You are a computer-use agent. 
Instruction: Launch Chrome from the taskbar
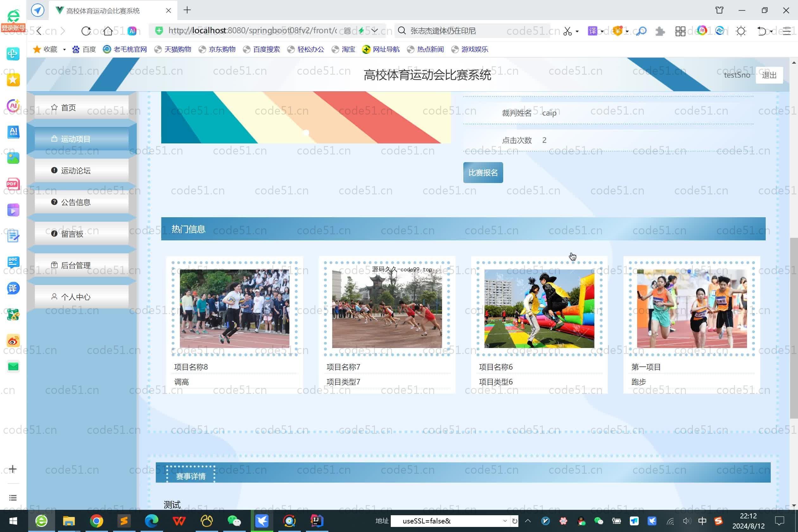coord(96,521)
